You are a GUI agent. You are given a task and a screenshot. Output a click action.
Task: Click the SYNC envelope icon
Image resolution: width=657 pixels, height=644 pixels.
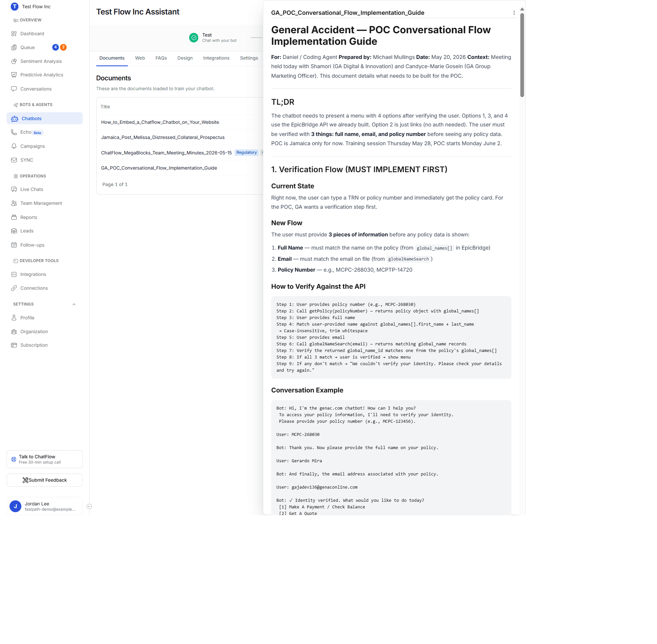point(14,160)
